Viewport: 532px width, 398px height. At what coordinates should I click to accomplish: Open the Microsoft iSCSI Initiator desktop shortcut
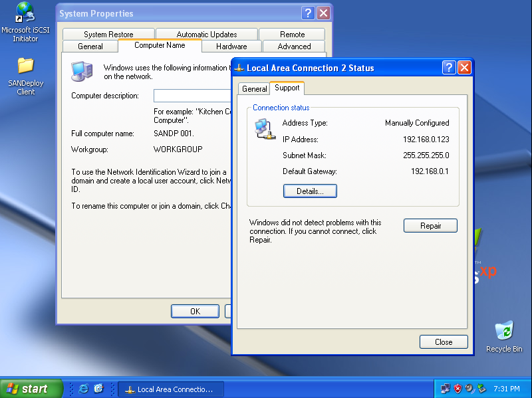(25, 22)
